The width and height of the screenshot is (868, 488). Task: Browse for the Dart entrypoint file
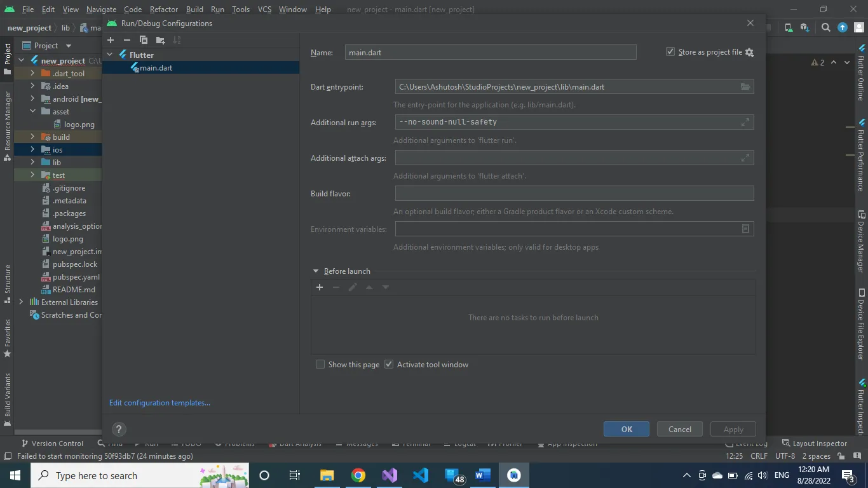[745, 87]
